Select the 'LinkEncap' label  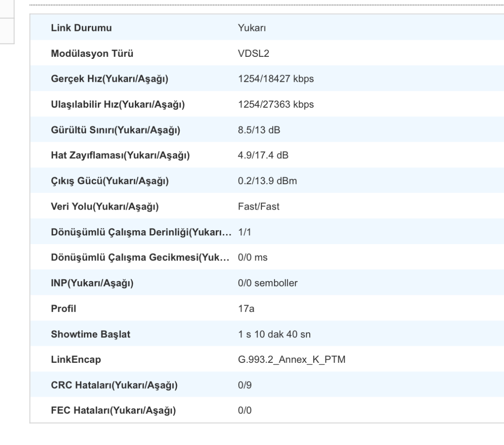click(76, 360)
